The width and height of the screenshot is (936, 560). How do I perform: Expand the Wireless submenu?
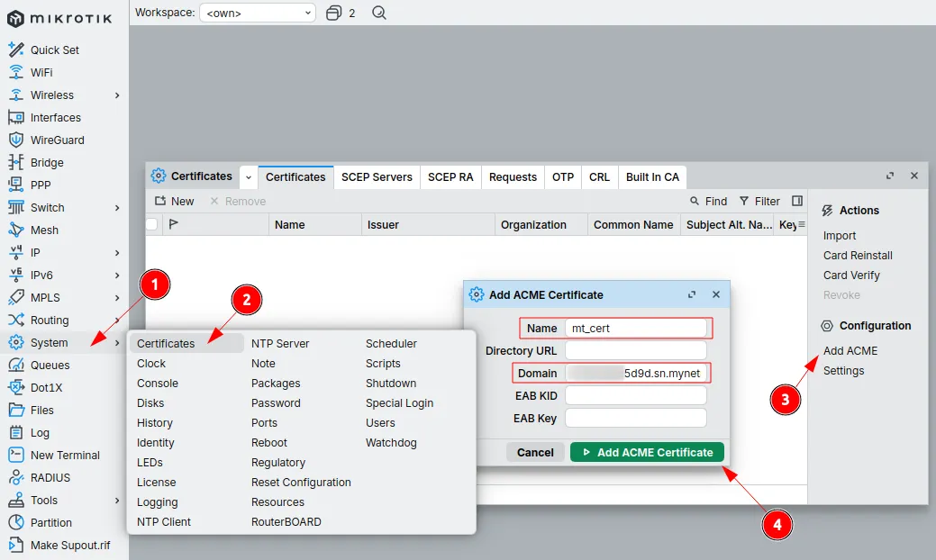(x=117, y=95)
